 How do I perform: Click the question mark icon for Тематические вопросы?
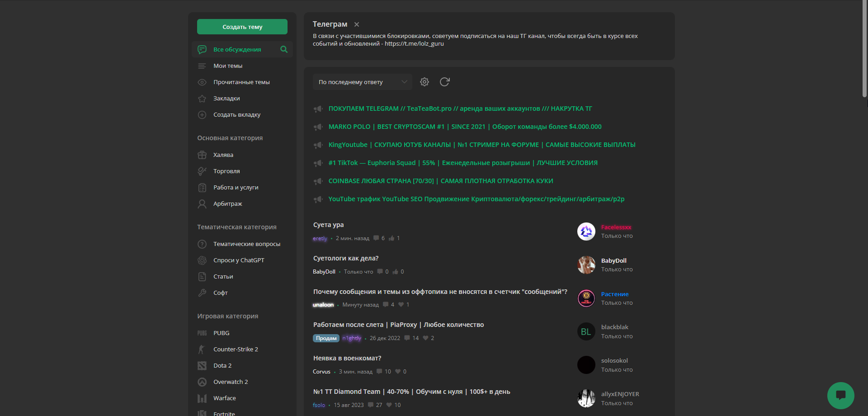(202, 244)
